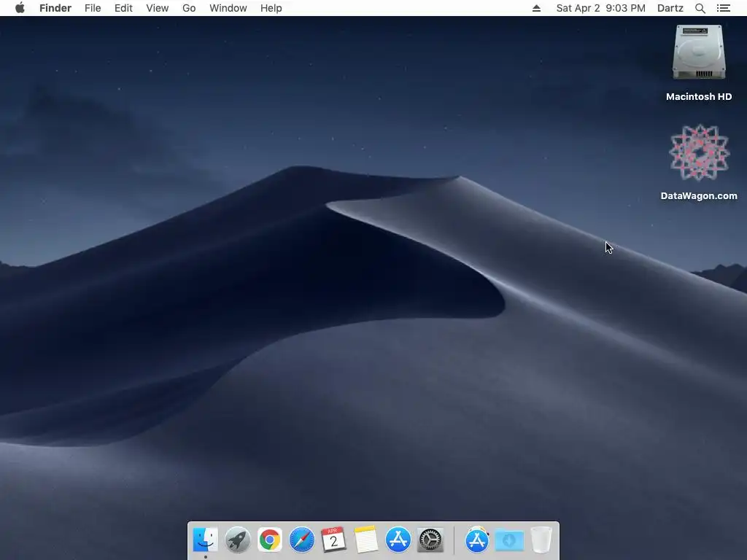Viewport: 747px width, 560px height.
Task: Open Notification Center list icon
Action: tap(724, 8)
